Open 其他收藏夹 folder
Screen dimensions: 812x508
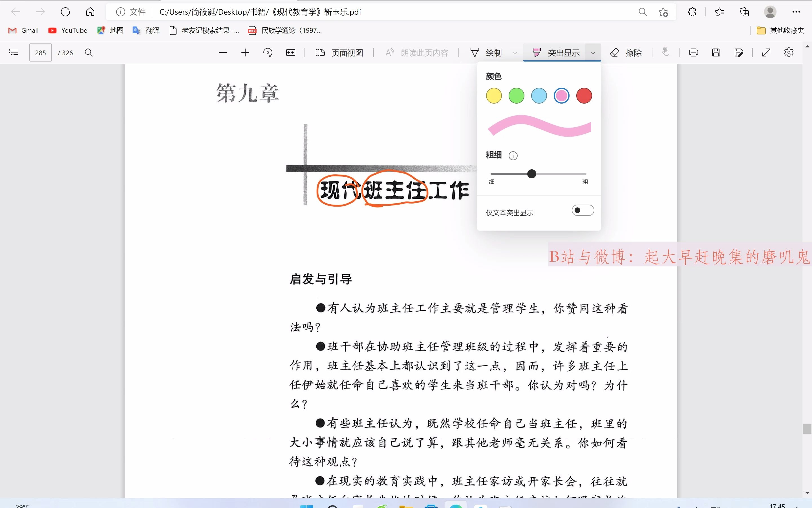[780, 30]
